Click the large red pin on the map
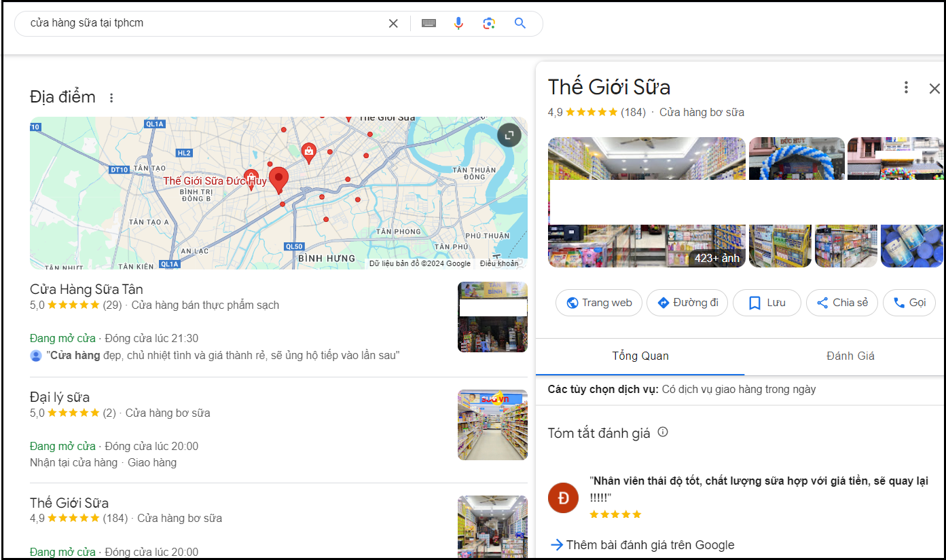 (278, 180)
